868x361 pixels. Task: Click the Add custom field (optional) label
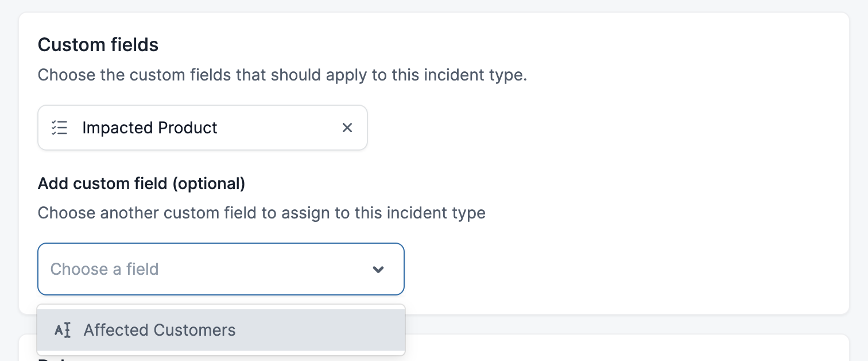point(141,184)
